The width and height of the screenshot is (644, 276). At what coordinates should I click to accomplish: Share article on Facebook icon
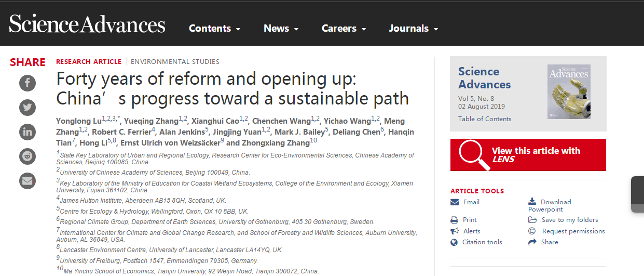(28, 83)
